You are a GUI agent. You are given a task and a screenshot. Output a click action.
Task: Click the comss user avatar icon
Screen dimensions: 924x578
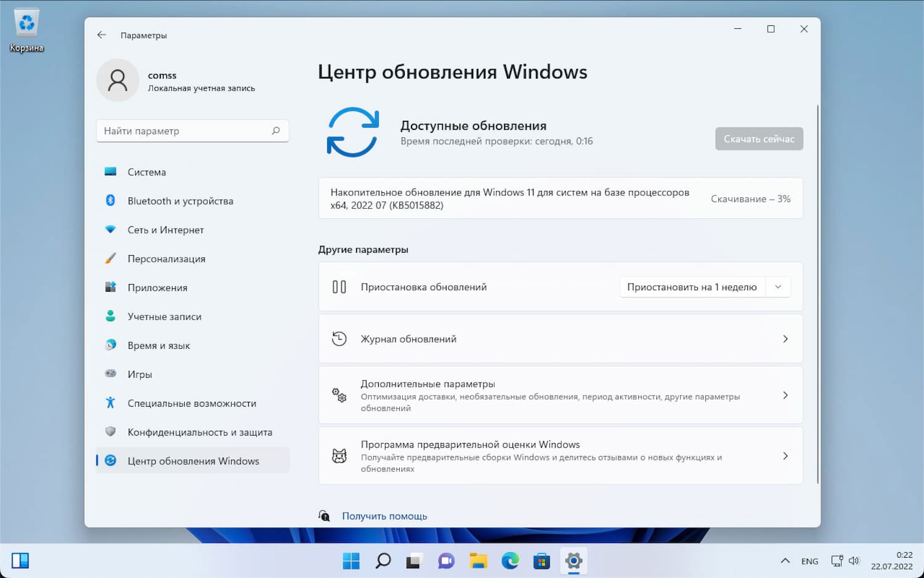(x=118, y=80)
